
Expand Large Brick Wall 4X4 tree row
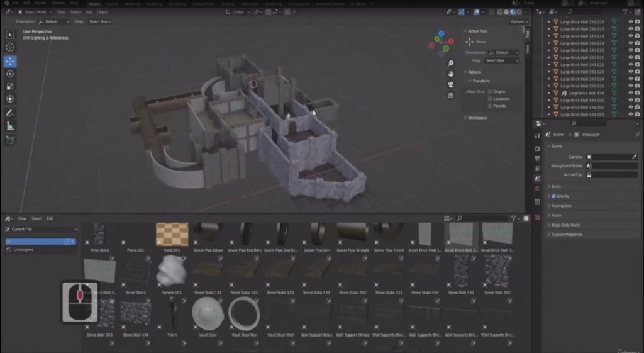pos(549,93)
